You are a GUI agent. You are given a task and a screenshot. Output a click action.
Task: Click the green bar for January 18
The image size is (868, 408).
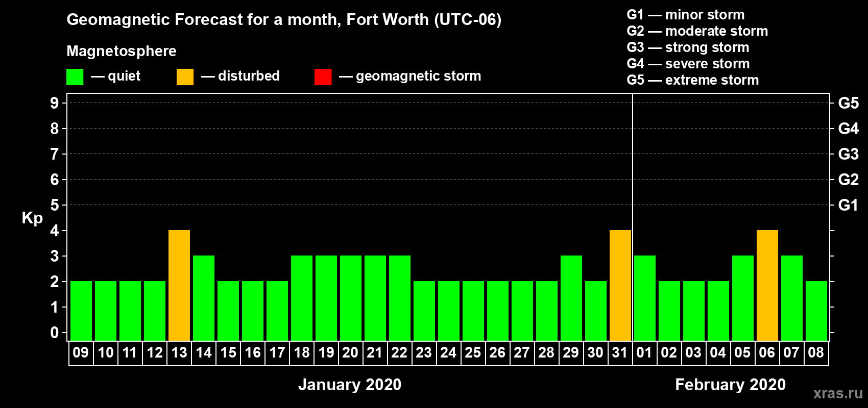[302, 298]
